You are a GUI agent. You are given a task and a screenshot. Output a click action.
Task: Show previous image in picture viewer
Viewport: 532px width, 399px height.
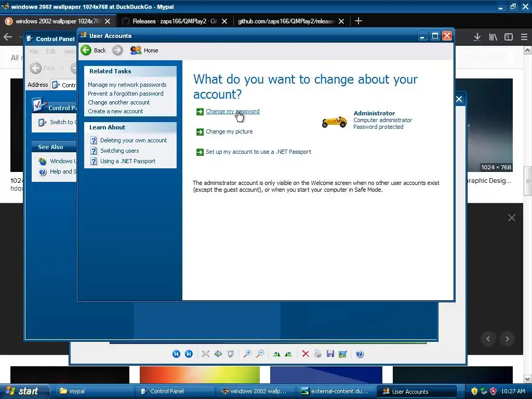176,354
